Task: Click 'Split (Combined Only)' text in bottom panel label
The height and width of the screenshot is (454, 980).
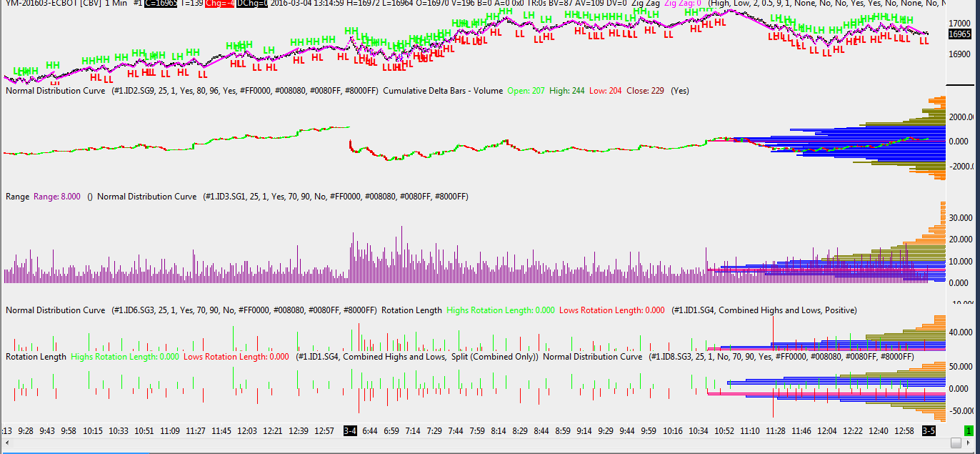Action: point(495,356)
